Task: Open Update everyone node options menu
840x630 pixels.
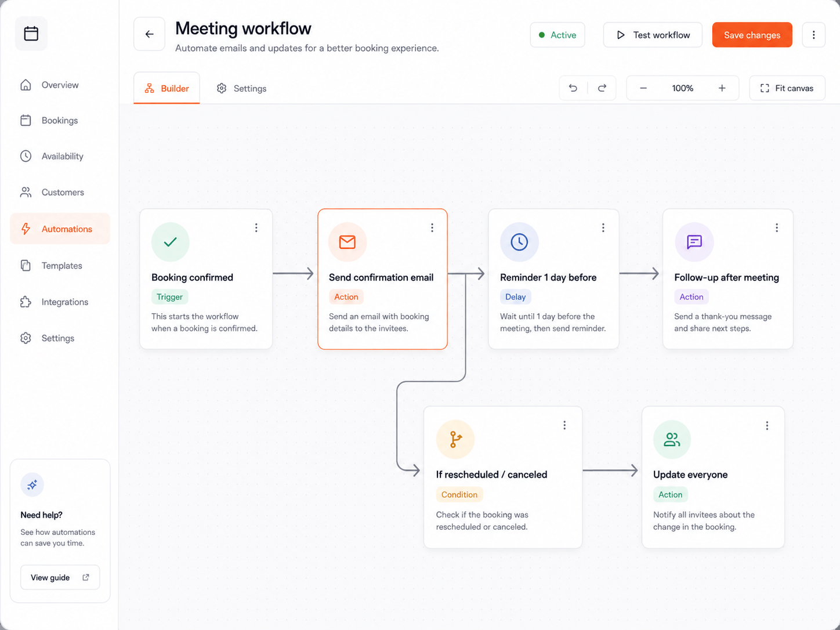Action: tap(767, 426)
